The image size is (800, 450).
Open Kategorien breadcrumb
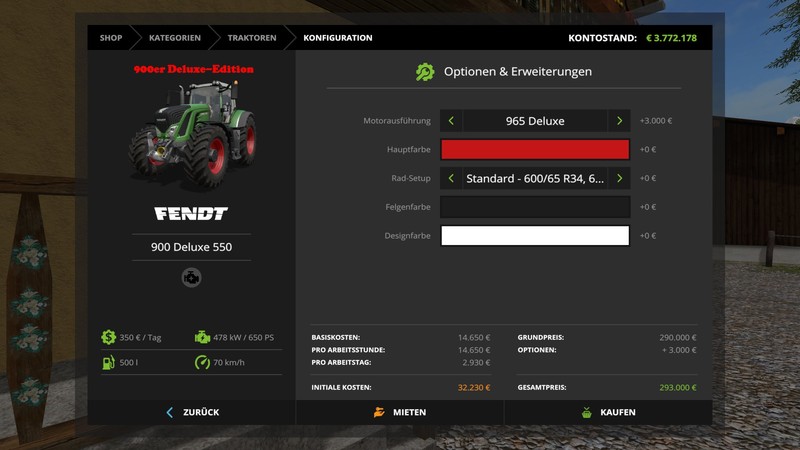coord(174,38)
